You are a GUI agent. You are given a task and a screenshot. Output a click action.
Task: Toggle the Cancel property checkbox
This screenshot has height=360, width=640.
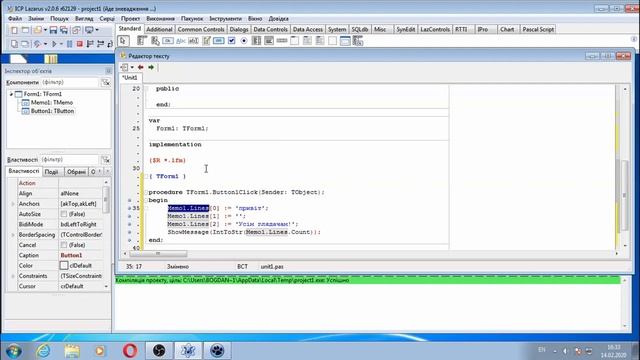64,245
